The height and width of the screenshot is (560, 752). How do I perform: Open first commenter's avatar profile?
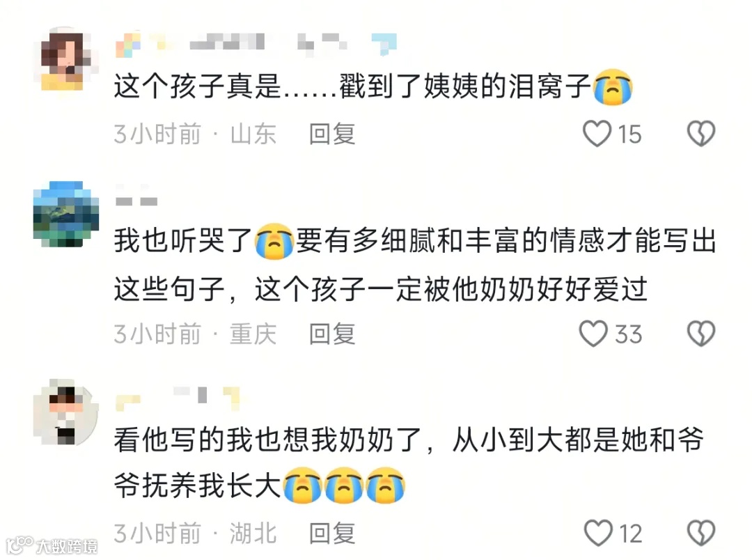pos(65,59)
